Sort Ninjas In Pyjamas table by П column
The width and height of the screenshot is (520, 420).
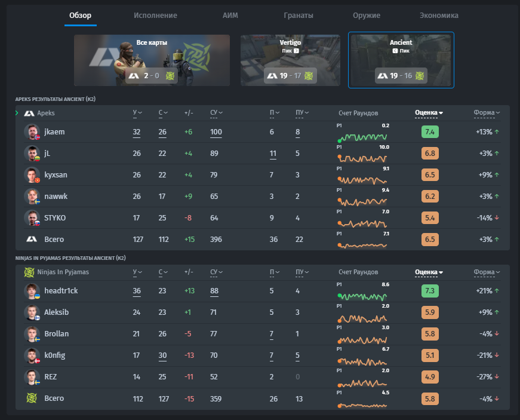[x=274, y=272]
